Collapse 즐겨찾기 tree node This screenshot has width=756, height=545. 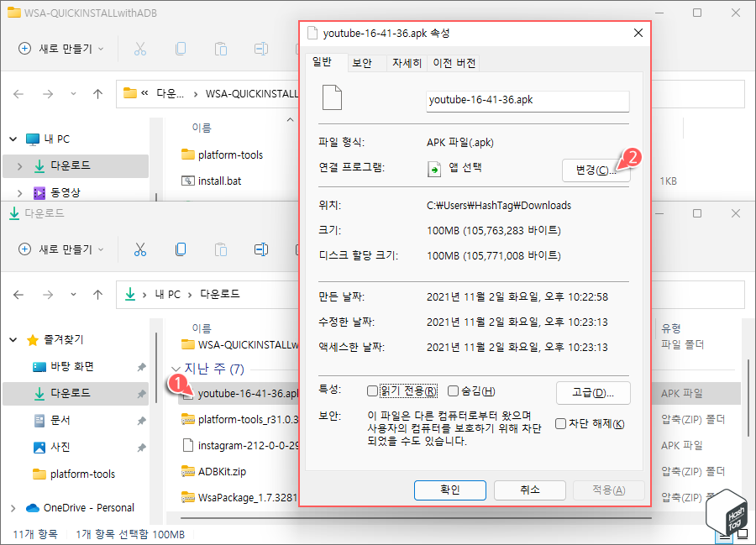coord(13,340)
